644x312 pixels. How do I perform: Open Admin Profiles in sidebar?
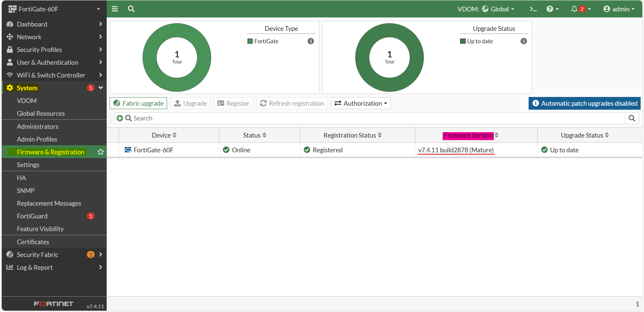(54, 139)
